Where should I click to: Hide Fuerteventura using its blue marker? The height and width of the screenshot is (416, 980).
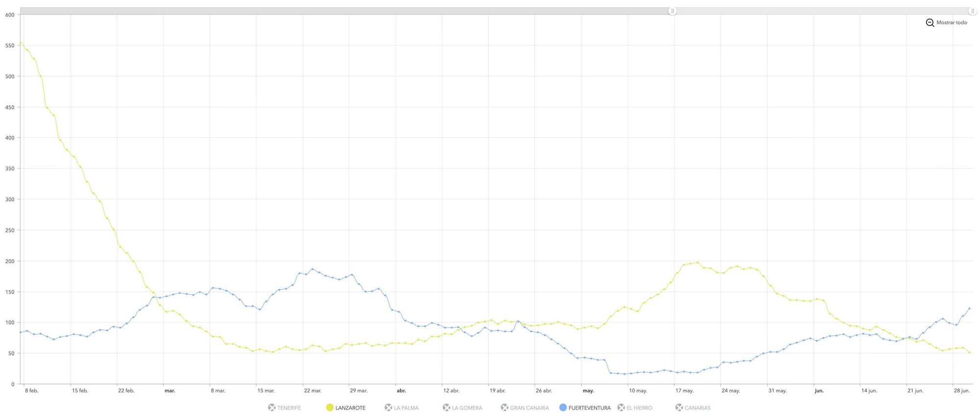(x=563, y=408)
